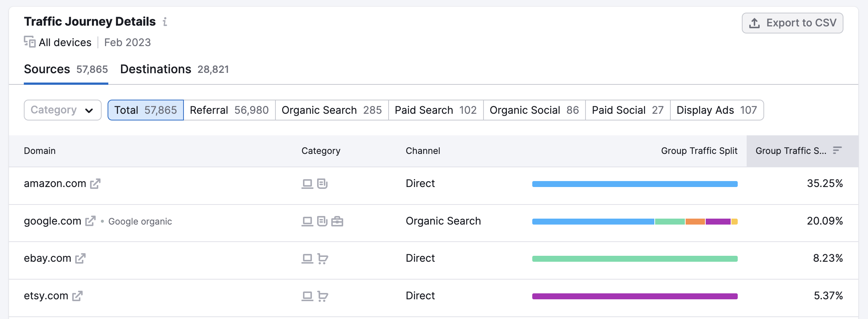
Task: Click the laptop category icon in google.com row
Action: coord(307,221)
